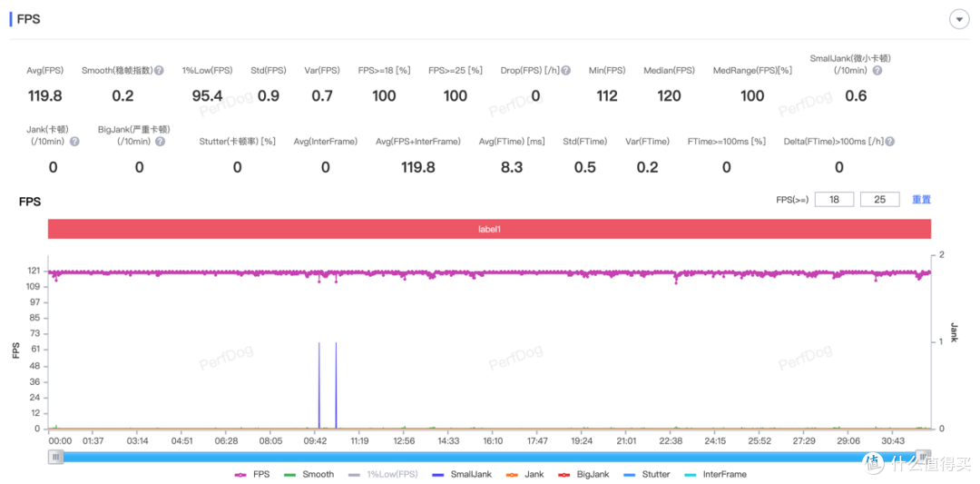The width and height of the screenshot is (980, 484).
Task: Toggle Smooth series in legend
Action: [x=309, y=474]
